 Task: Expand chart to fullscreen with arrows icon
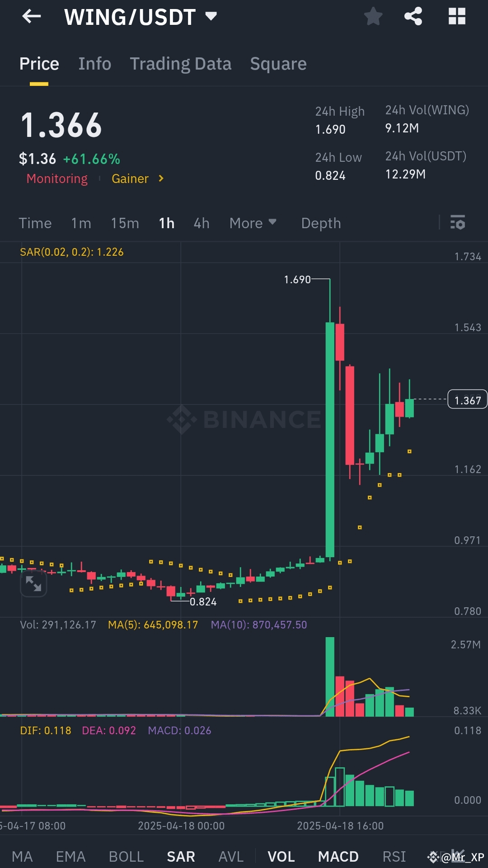(34, 583)
